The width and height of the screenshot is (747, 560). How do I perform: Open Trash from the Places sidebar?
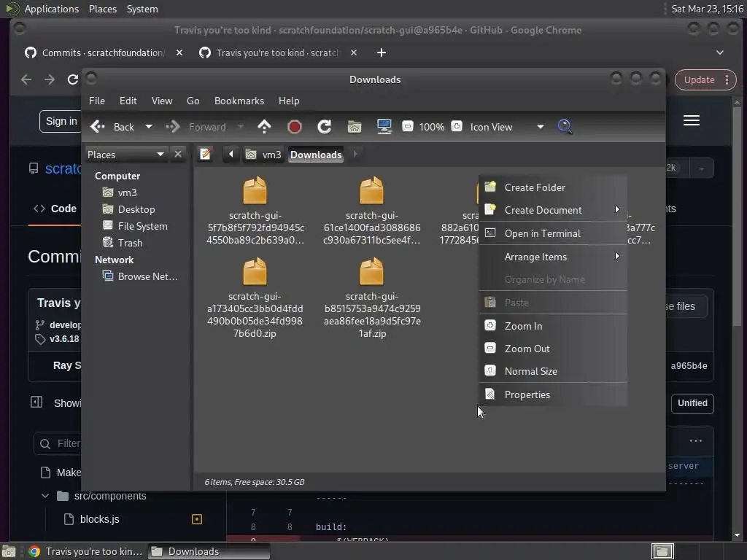point(123,242)
